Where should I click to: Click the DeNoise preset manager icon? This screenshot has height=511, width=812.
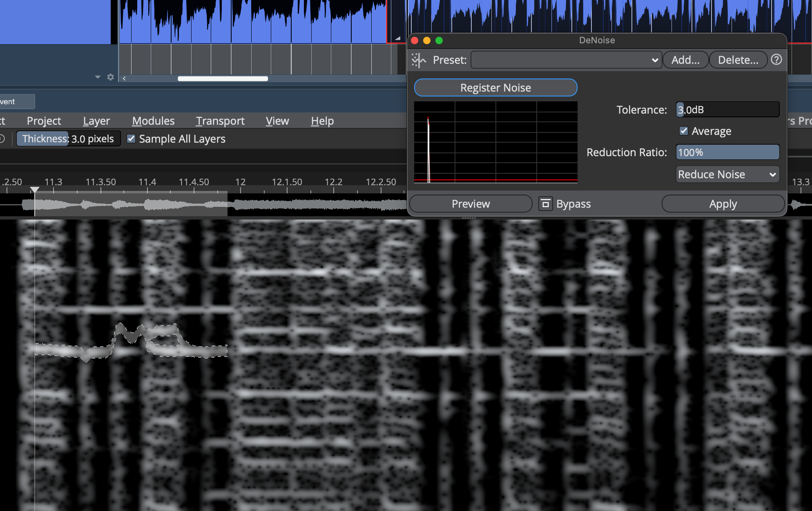click(x=419, y=60)
